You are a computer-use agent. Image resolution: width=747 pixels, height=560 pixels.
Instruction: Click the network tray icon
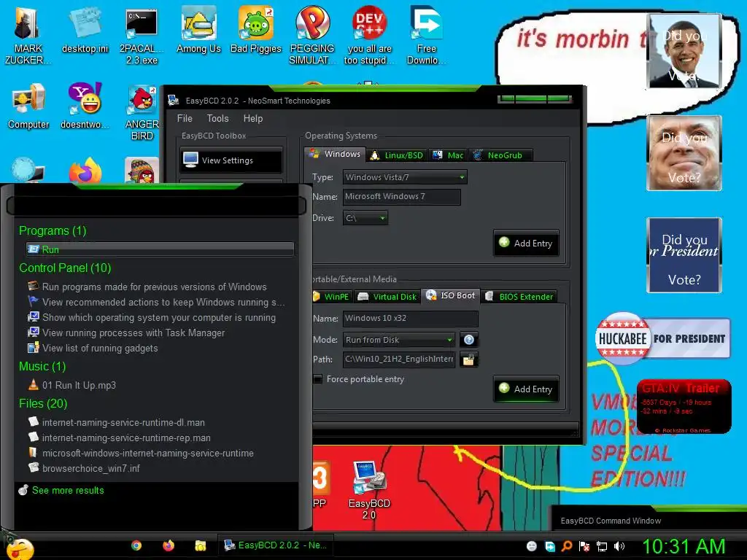[x=602, y=546]
